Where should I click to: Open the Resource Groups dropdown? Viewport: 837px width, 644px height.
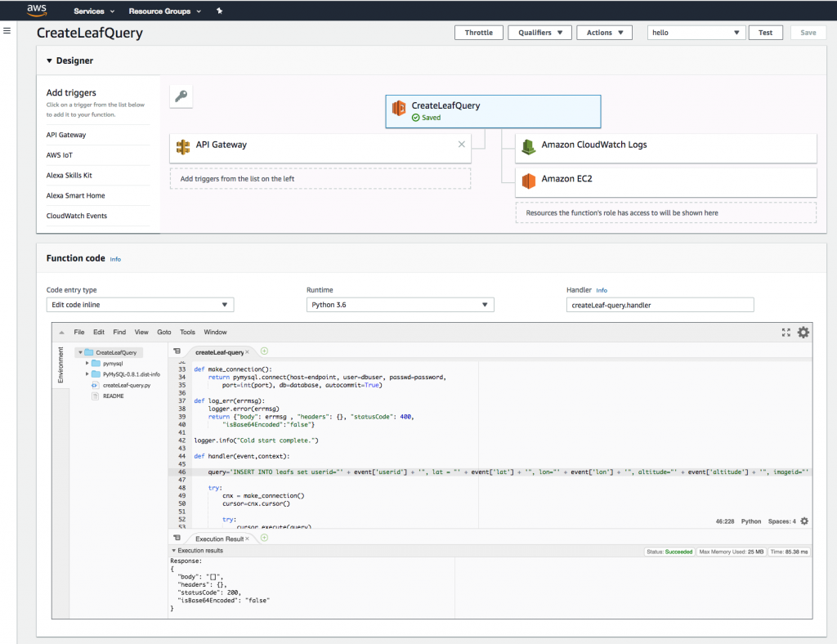(165, 11)
